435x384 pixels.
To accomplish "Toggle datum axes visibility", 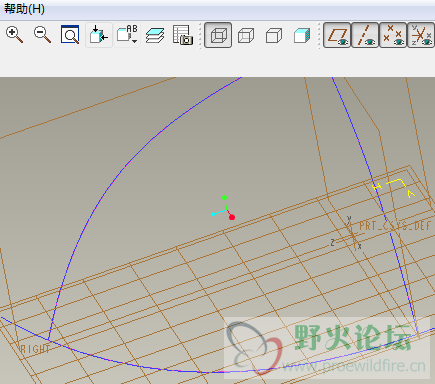I will pyautogui.click(x=365, y=35).
